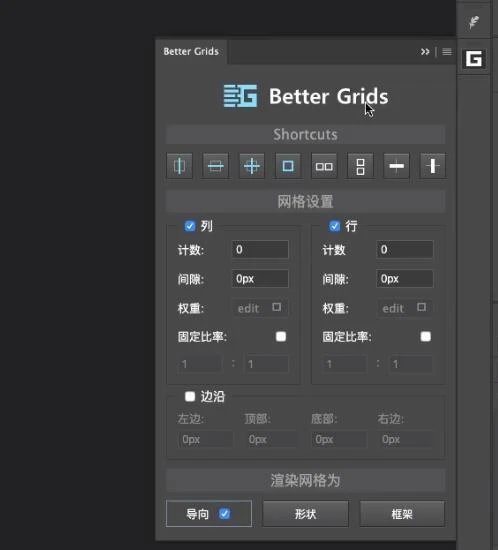Viewport: 498px width, 550px height.
Task: Click the 左边 left margin field
Action: 205,439
